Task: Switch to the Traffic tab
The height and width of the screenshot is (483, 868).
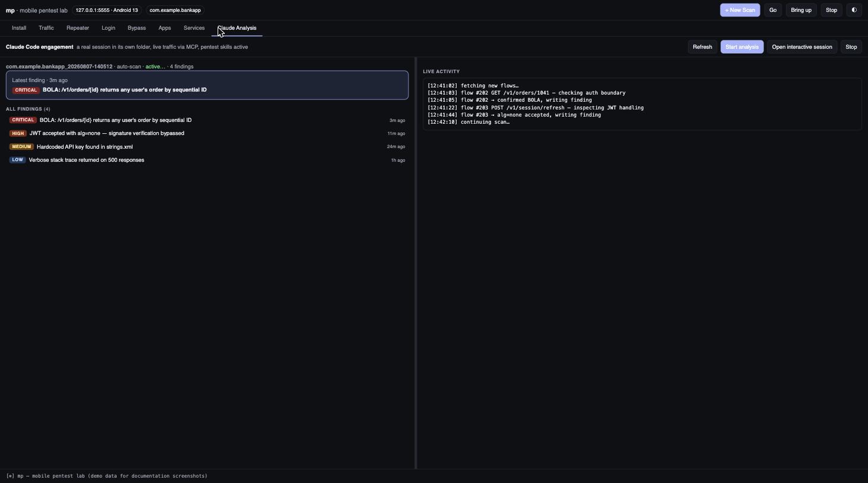Action: pos(46,28)
